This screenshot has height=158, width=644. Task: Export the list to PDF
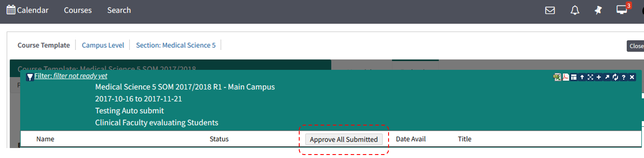566,77
